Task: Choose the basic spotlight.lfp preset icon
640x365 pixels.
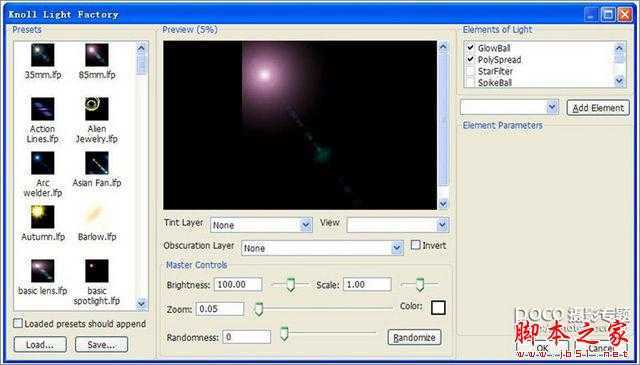Action: pyautogui.click(x=97, y=271)
